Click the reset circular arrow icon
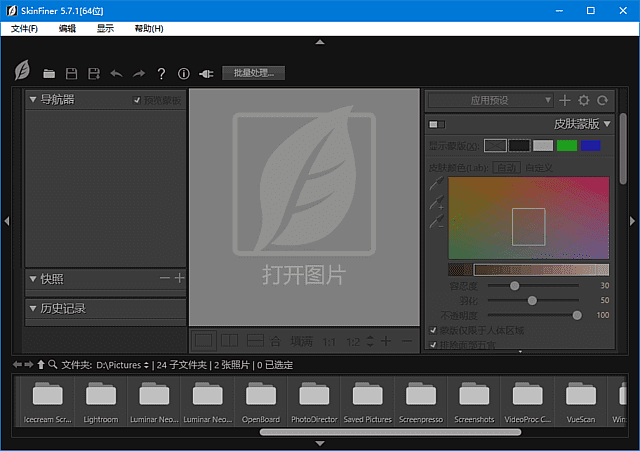 602,100
